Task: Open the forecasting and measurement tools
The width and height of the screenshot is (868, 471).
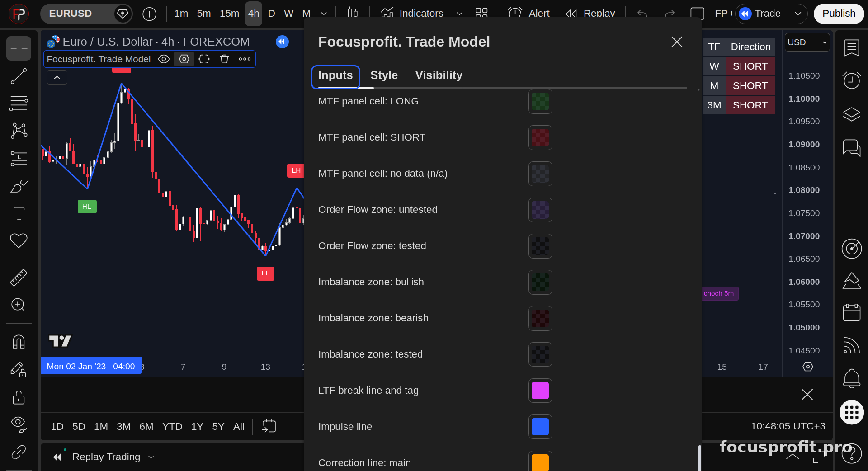Action: pyautogui.click(x=19, y=159)
